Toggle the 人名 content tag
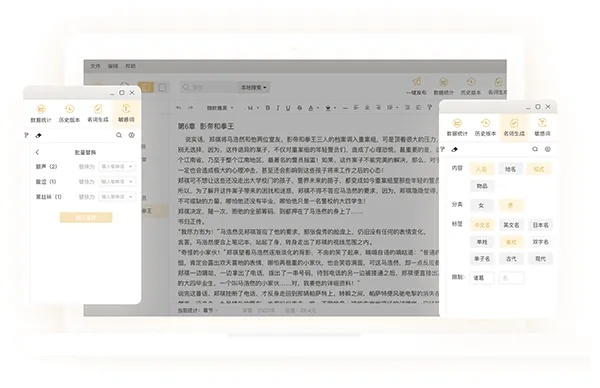Viewport: 600px width, 388px height. 481,169
